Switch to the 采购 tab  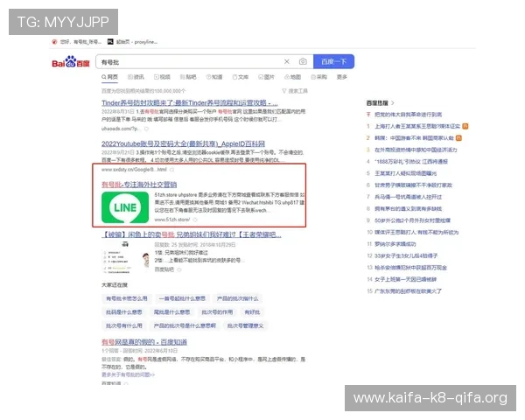coord(318,77)
